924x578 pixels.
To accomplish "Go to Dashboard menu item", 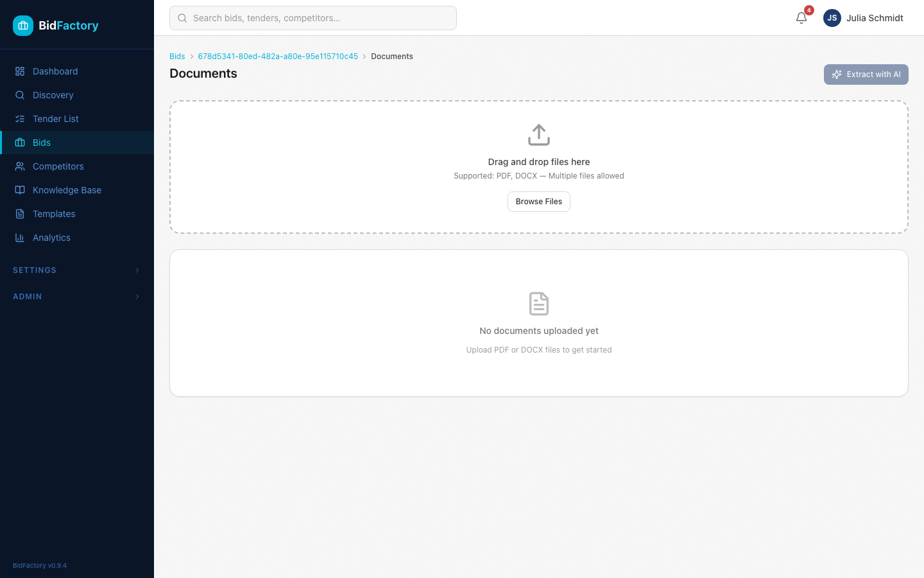I will [77, 71].
